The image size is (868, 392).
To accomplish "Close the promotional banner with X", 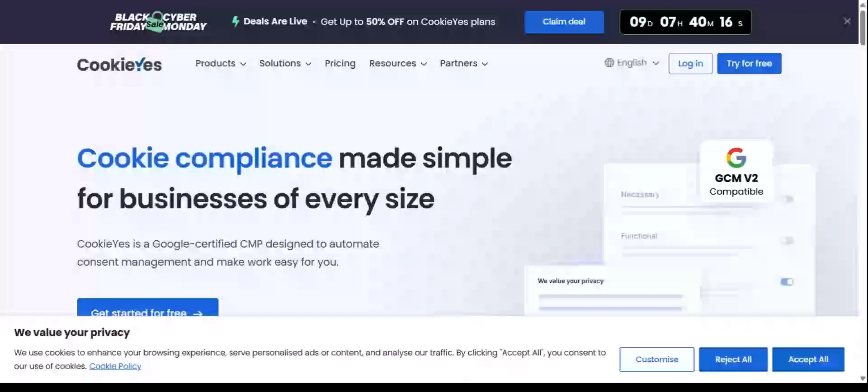I will pyautogui.click(x=847, y=21).
